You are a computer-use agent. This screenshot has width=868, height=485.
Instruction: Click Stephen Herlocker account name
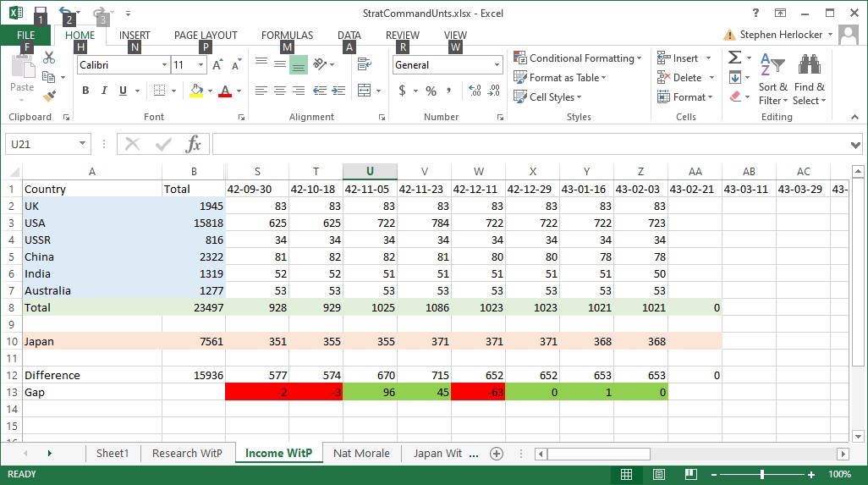click(781, 35)
